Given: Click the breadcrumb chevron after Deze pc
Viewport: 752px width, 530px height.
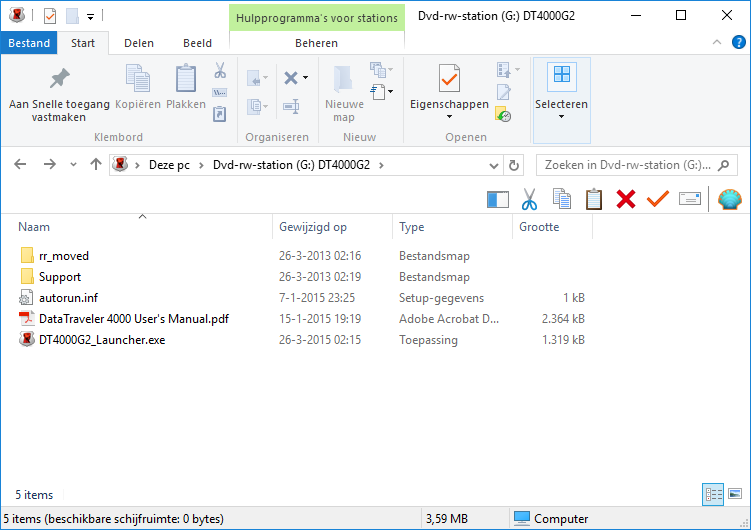Looking at the screenshot, I should (x=201, y=165).
